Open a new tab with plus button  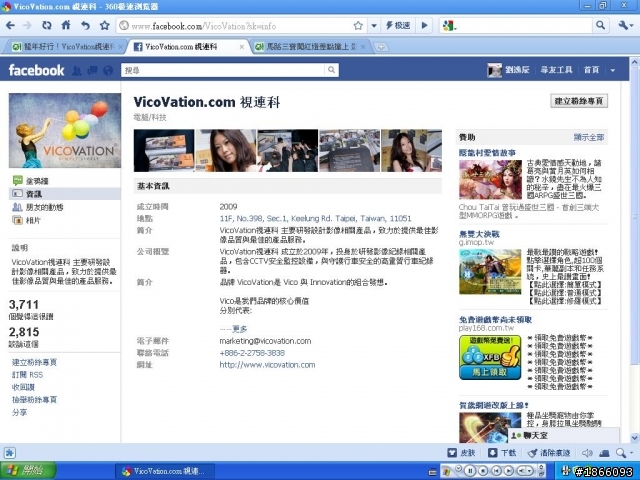[x=381, y=47]
